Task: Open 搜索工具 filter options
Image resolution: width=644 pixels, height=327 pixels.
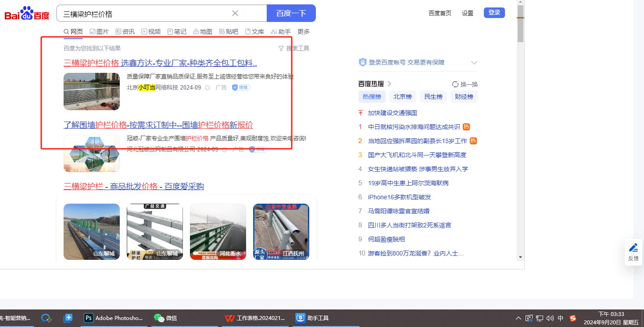Action: coord(294,48)
